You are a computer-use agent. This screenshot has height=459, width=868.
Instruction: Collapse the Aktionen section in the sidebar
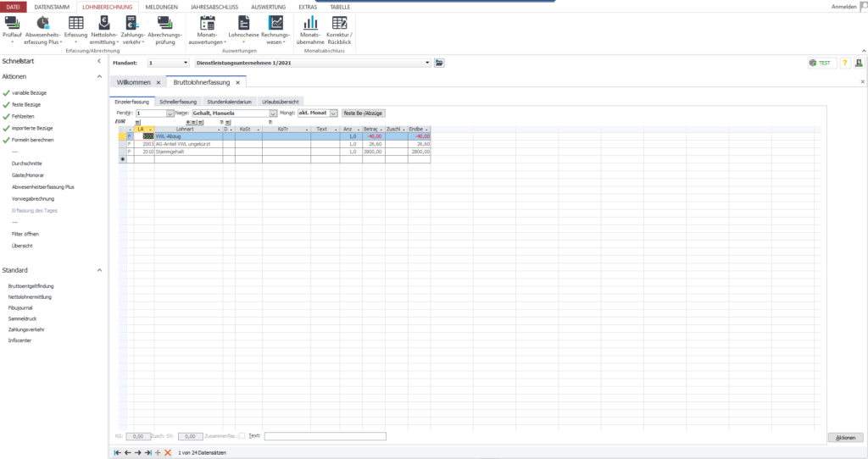tap(98, 76)
